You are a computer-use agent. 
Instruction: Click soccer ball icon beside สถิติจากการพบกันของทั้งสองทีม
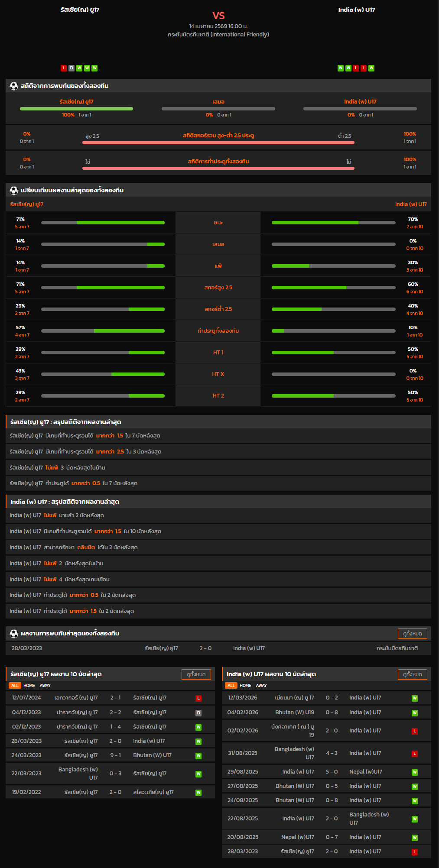click(x=14, y=86)
